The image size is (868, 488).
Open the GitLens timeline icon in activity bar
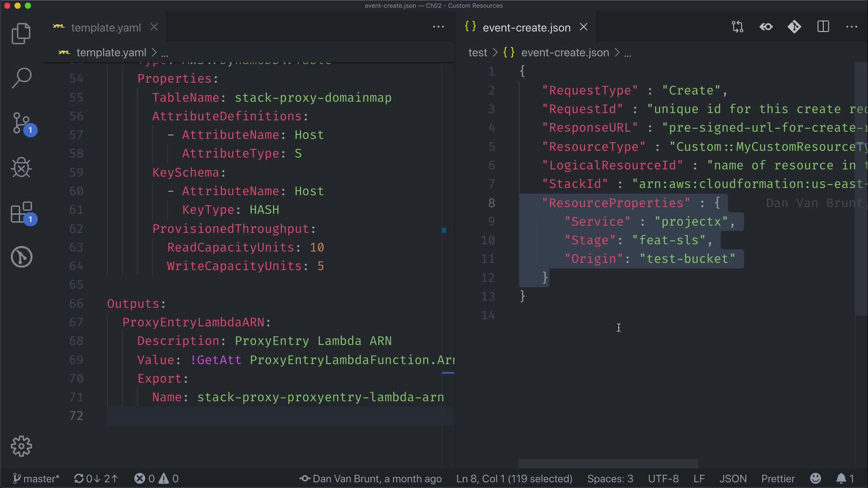(21, 257)
